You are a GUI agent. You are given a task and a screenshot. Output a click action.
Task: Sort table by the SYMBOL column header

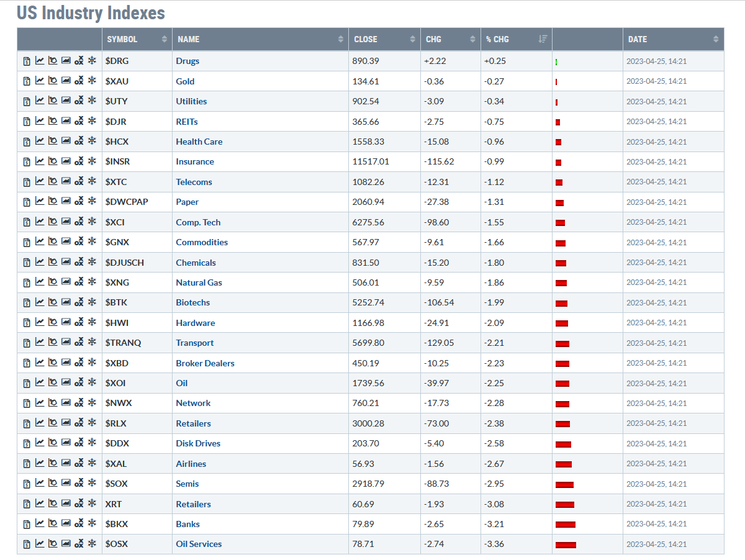[x=137, y=39]
